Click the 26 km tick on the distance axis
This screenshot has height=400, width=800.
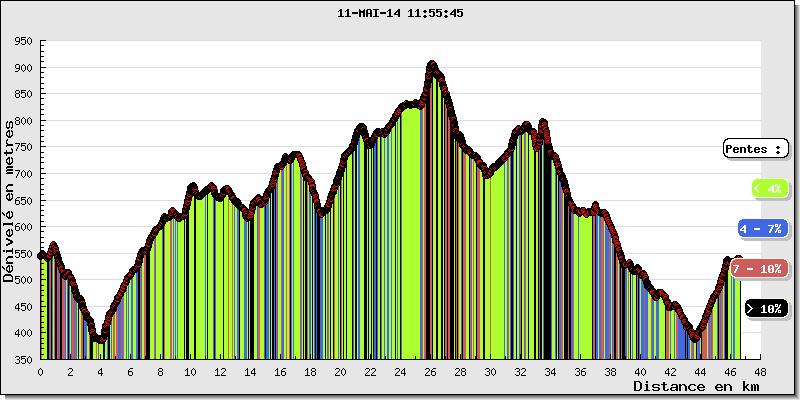pyautogui.click(x=431, y=372)
